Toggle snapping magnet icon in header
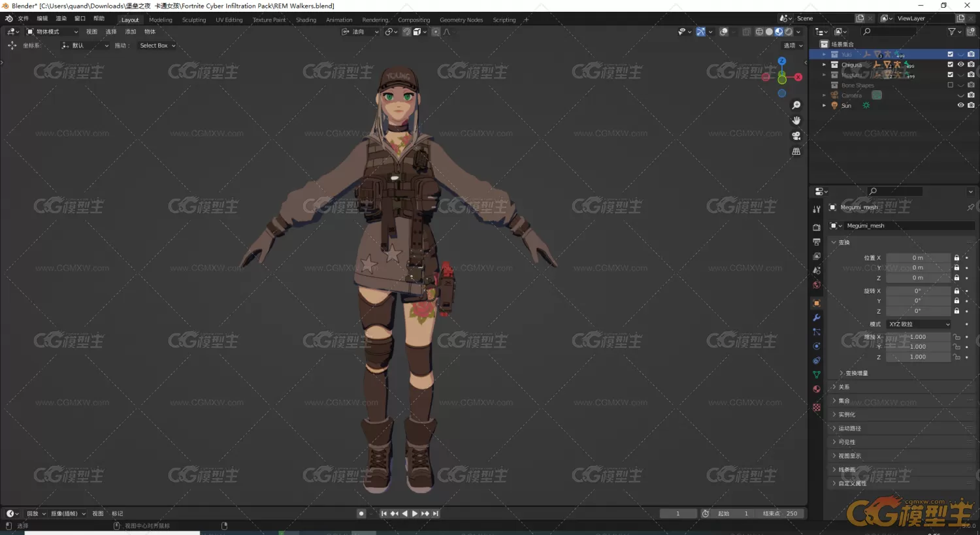Screen dimensions: 980x535 point(406,31)
